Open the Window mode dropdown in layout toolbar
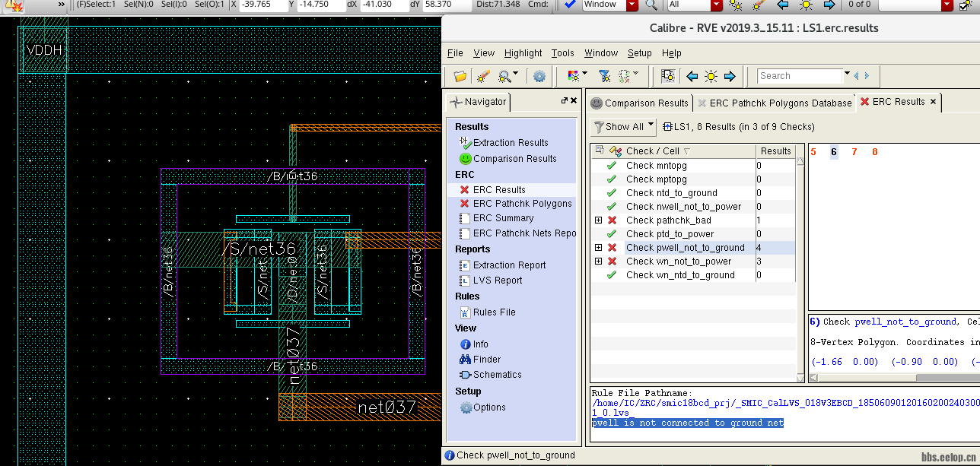Viewport: 980px width, 466px height. pyautogui.click(x=632, y=5)
